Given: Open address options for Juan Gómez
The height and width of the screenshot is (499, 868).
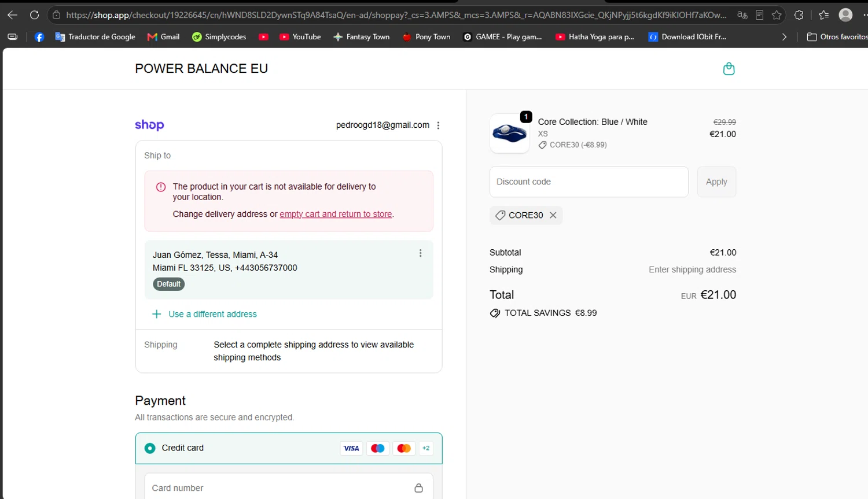Looking at the screenshot, I should pyautogui.click(x=420, y=253).
